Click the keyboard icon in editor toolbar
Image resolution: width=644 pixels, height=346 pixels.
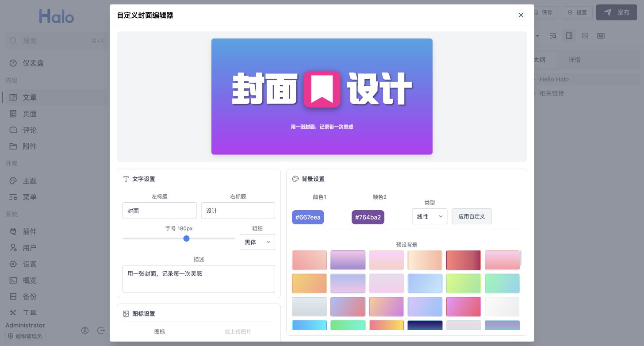tap(601, 36)
